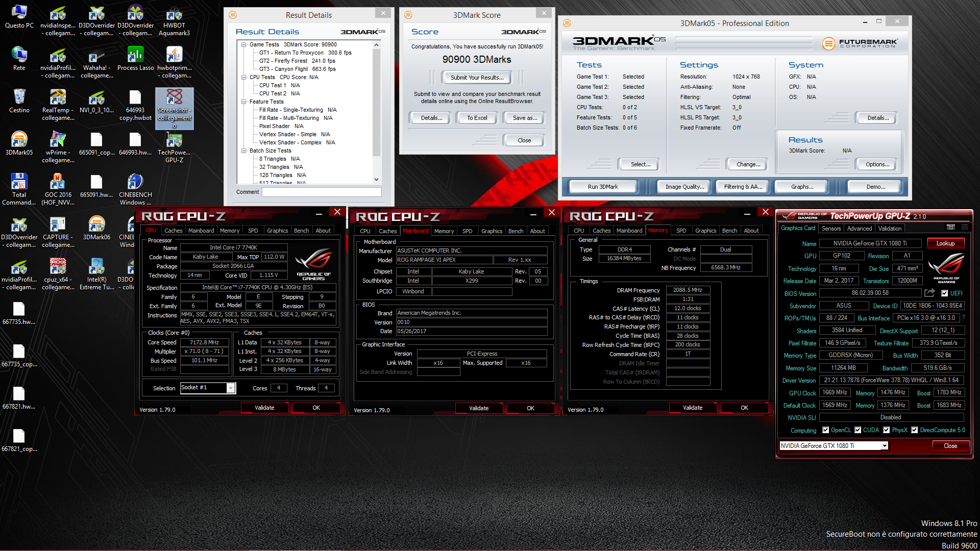
Task: Open the 3DMark06 desktop shortcut
Action: 96,228
